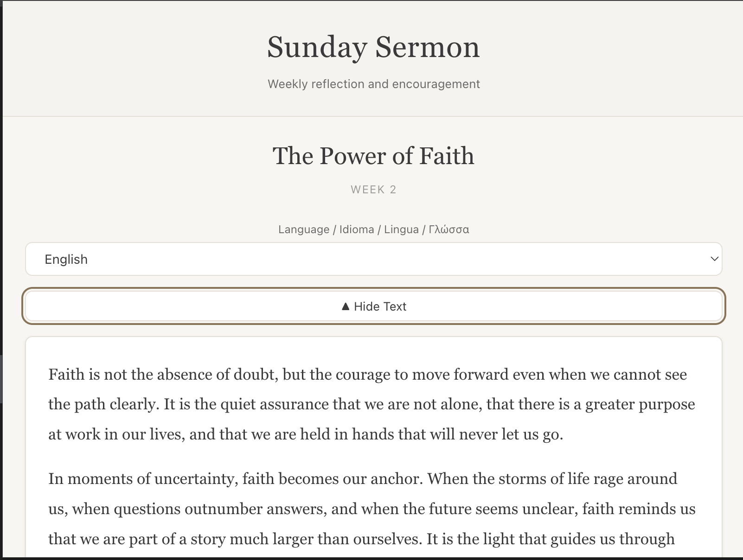Select the sermon title The Power of Faith
This screenshot has height=560, width=743.
coord(372,156)
